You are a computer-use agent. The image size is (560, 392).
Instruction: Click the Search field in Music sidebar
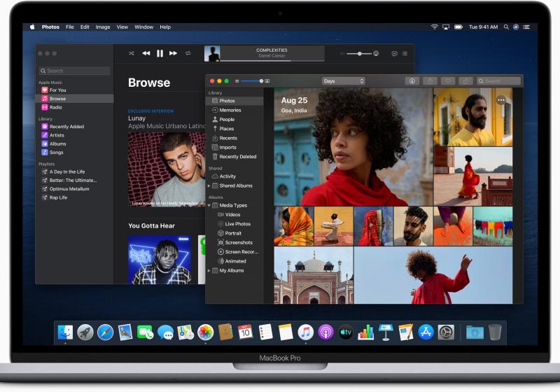point(75,71)
